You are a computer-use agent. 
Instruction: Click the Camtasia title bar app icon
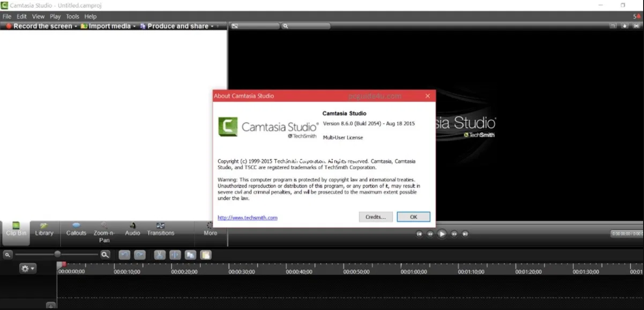5,6
